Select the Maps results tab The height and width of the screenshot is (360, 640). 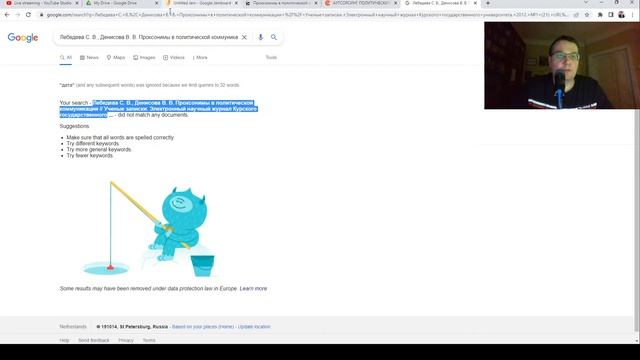116,58
